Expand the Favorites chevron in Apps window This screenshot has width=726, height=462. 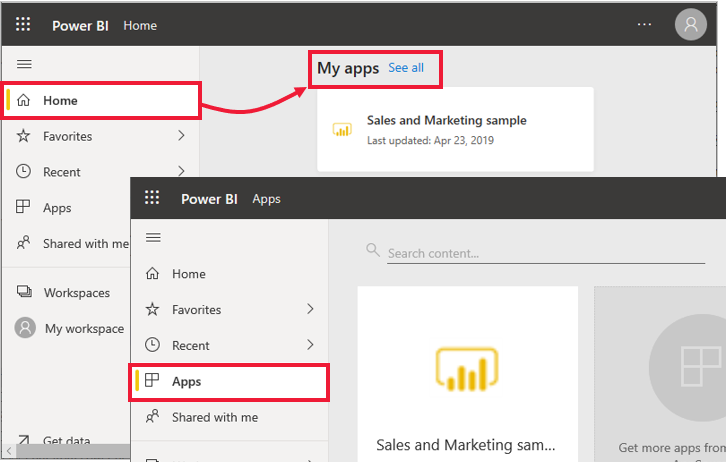coord(310,309)
